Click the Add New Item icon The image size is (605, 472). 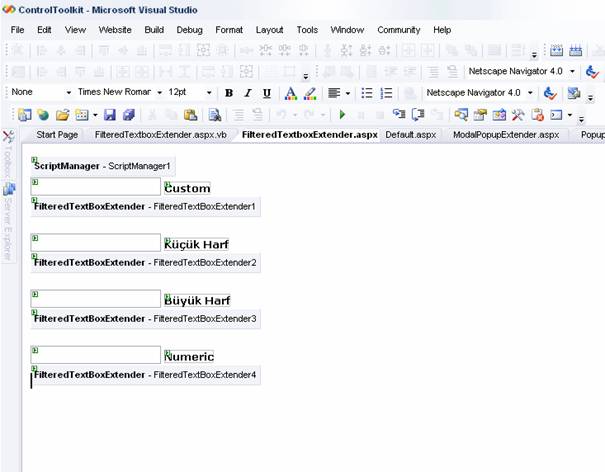82,115
